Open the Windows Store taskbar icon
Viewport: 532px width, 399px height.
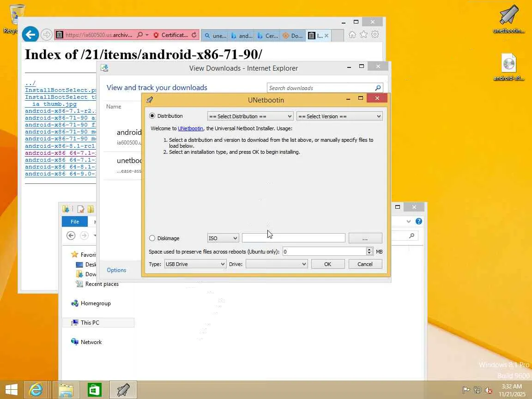click(94, 390)
